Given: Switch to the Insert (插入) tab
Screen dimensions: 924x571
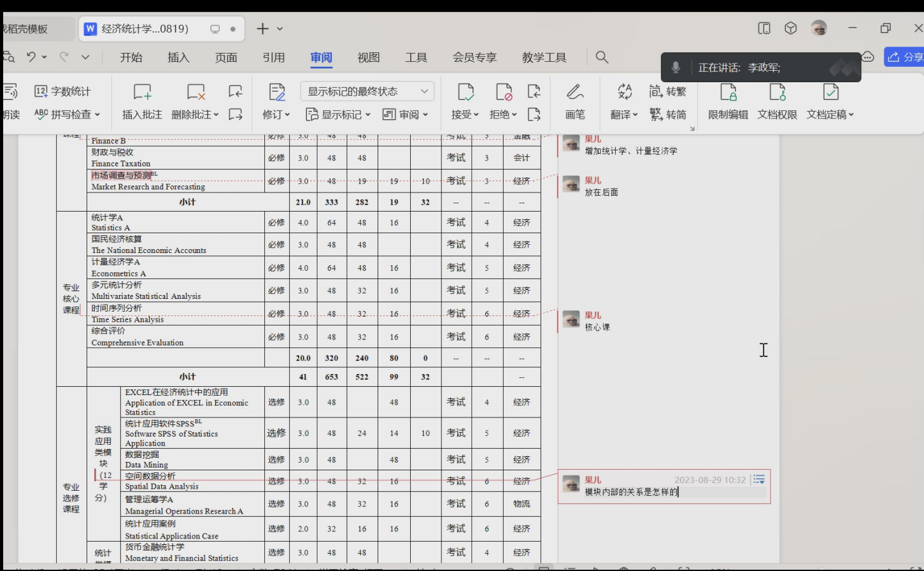Looking at the screenshot, I should 178,57.
